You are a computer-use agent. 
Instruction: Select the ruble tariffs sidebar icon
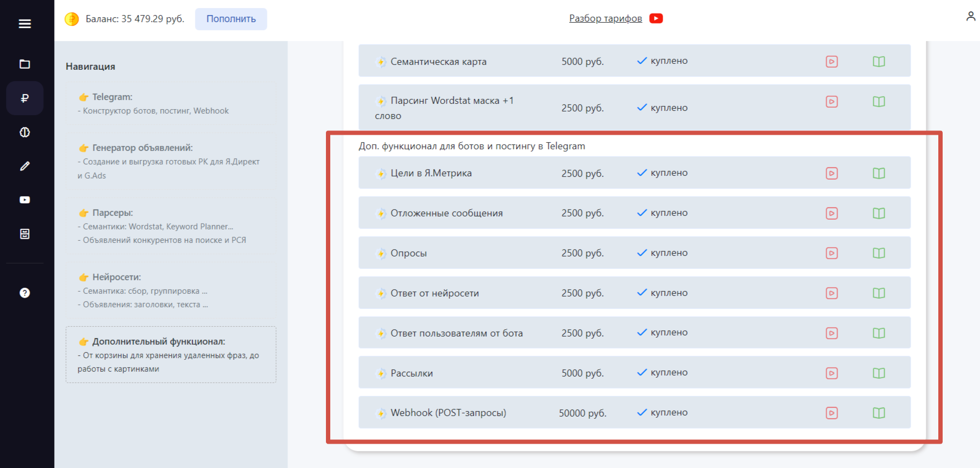(25, 98)
